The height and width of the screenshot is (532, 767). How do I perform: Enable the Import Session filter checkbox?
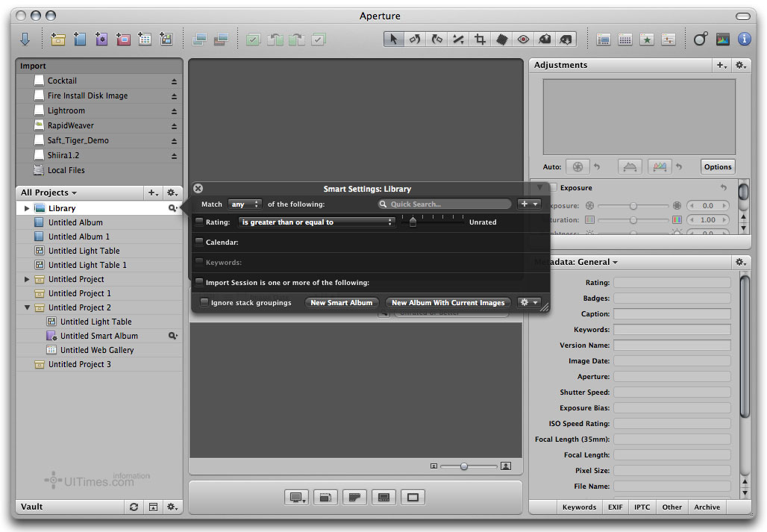point(199,282)
